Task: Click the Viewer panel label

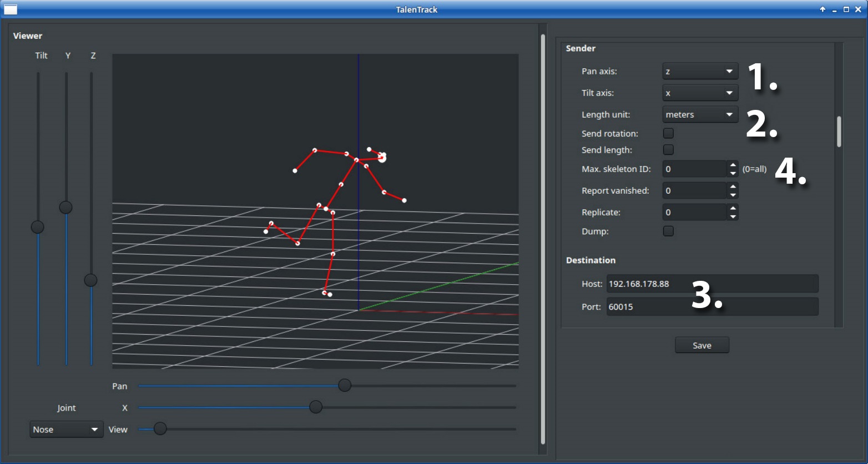Action: tap(28, 36)
